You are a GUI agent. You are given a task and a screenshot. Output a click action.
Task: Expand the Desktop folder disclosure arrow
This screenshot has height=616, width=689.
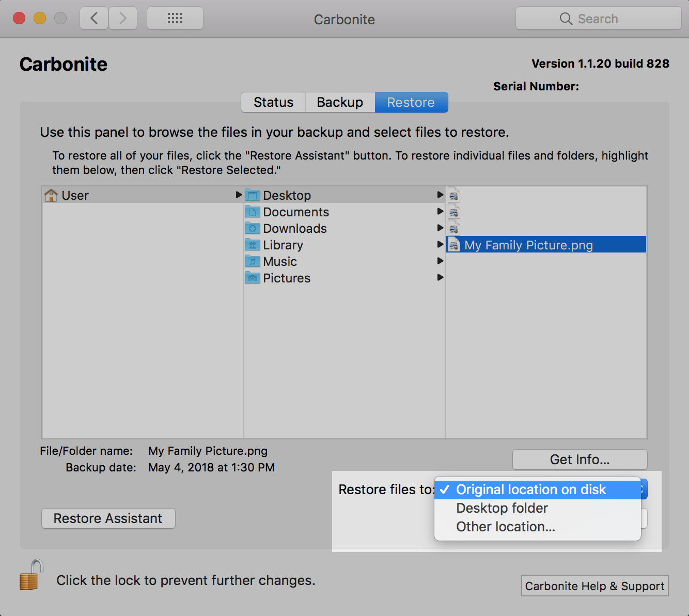click(x=440, y=195)
